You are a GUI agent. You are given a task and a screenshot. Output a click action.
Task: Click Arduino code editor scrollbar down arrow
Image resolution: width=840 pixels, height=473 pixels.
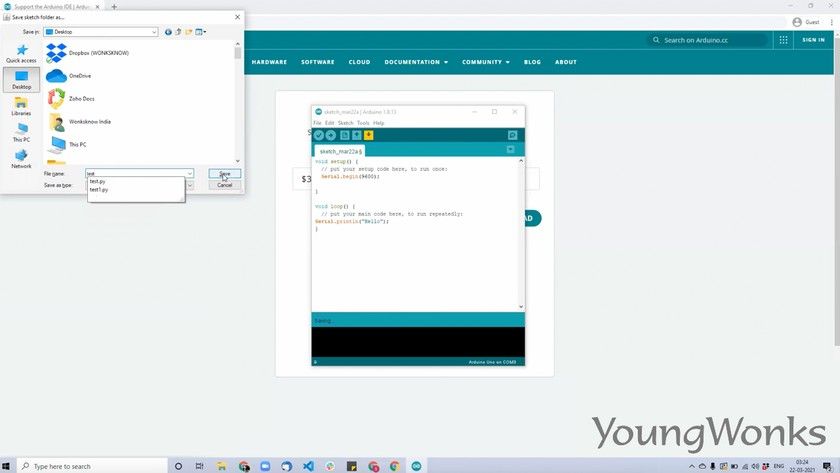[521, 307]
